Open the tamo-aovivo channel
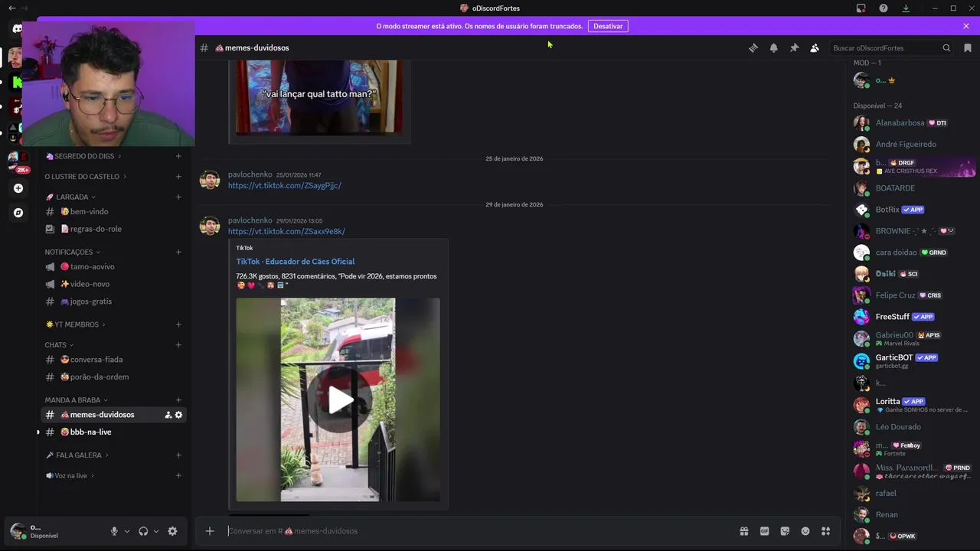 point(113,267)
